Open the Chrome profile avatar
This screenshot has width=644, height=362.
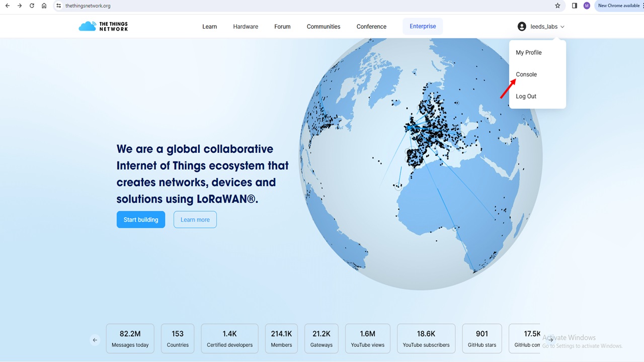pyautogui.click(x=587, y=6)
